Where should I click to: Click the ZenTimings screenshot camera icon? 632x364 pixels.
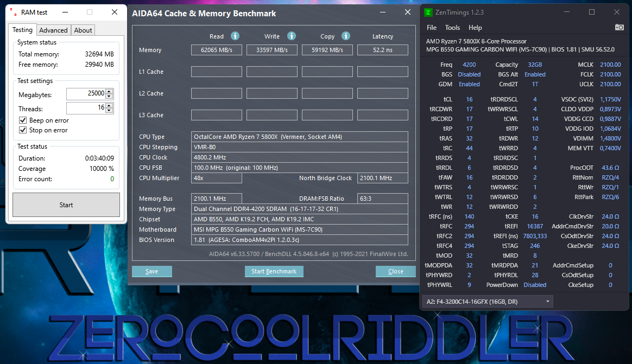pyautogui.click(x=619, y=27)
